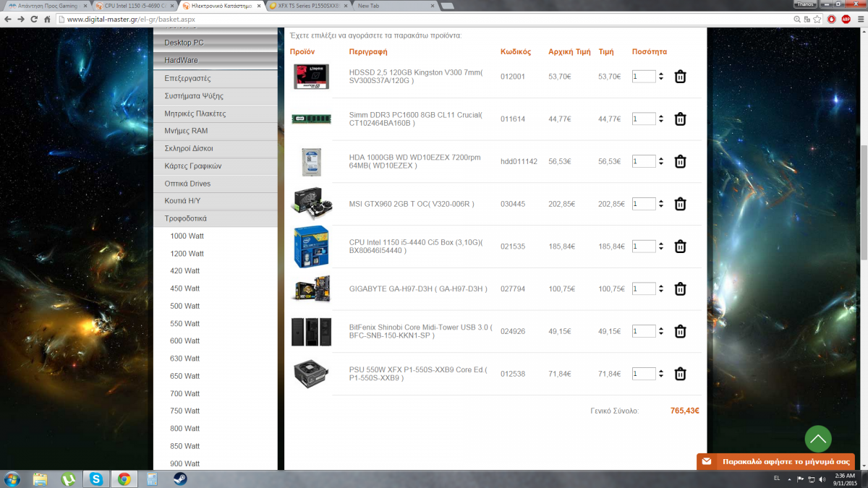Adjust quantity stepper for XFX PSU

(x=660, y=374)
